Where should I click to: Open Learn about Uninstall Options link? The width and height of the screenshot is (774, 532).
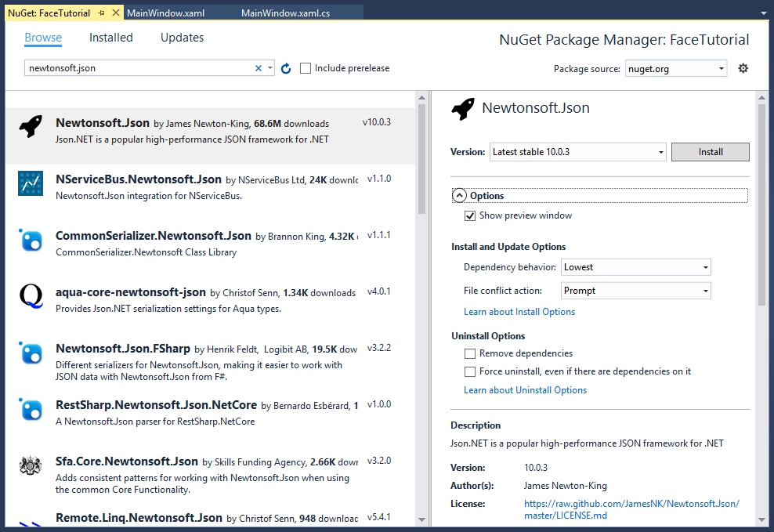[525, 390]
